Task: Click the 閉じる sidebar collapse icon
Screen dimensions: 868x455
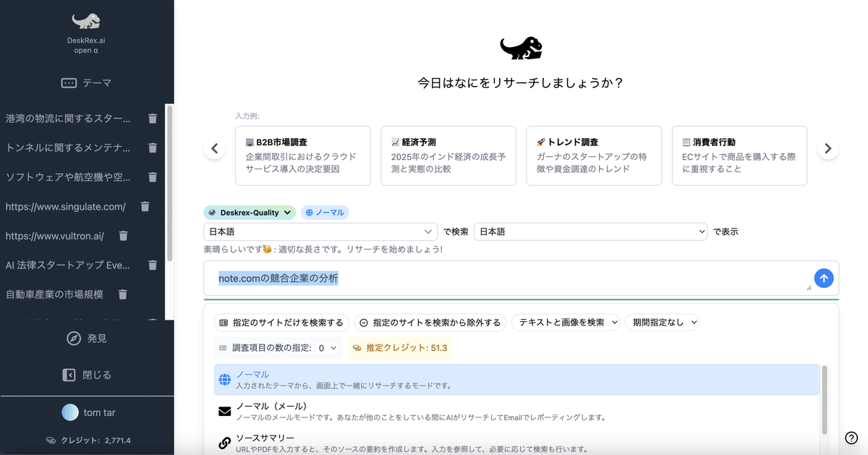Action: pyautogui.click(x=69, y=375)
